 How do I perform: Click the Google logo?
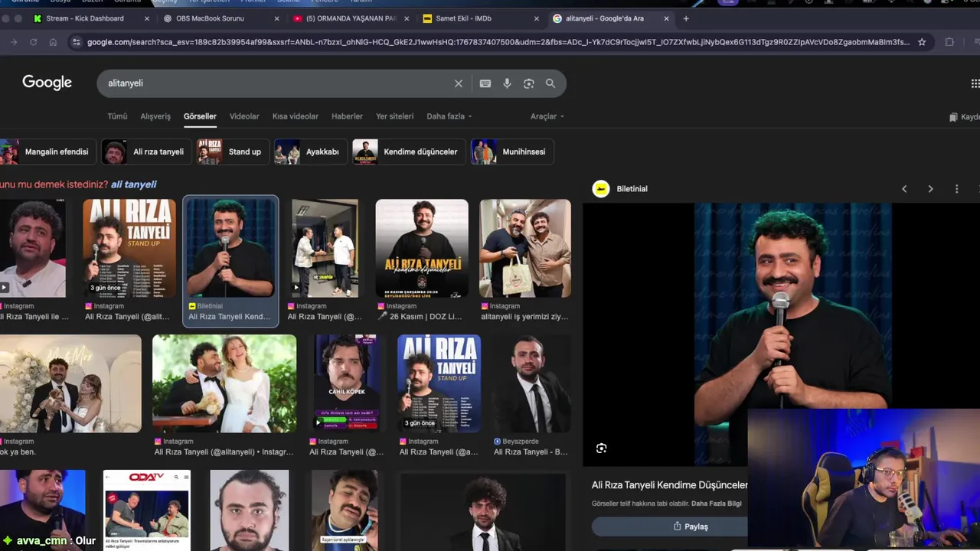[x=47, y=83]
